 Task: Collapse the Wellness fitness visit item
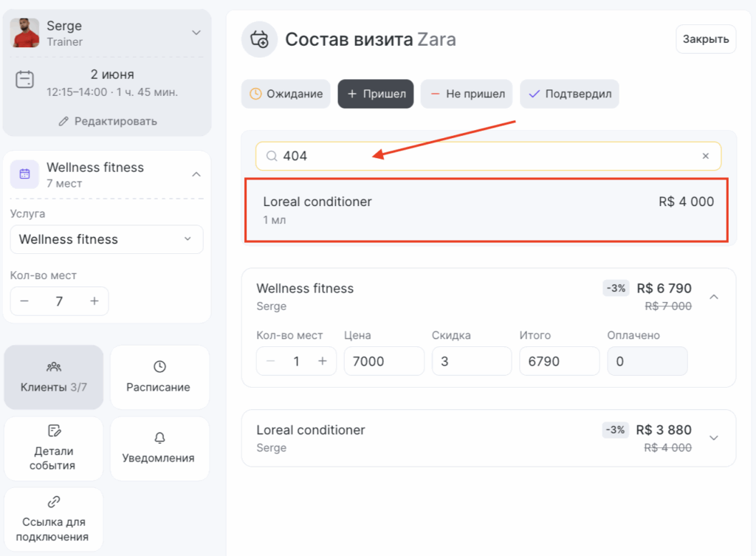pos(713,297)
